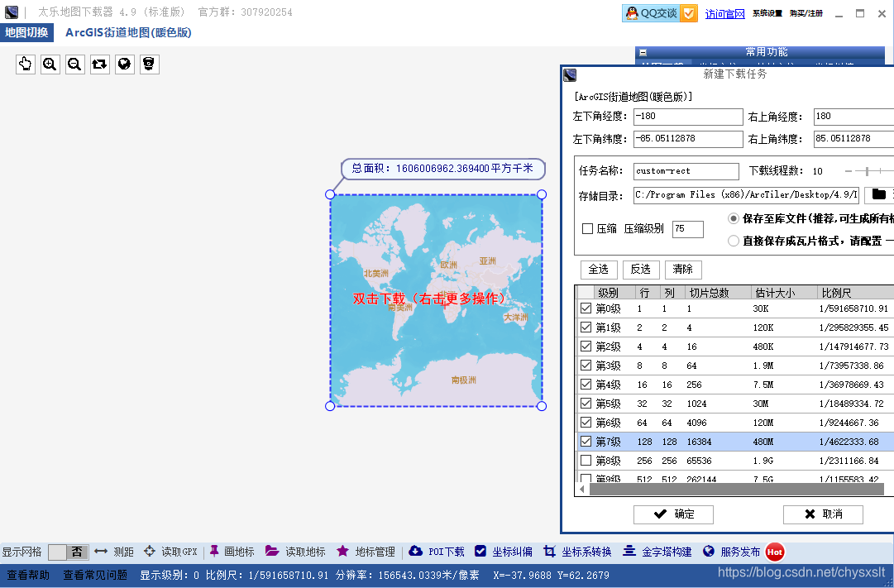Screen dimensions: 894x588
Task: Click the orange checkmark shield icon
Action: pyautogui.click(x=689, y=13)
